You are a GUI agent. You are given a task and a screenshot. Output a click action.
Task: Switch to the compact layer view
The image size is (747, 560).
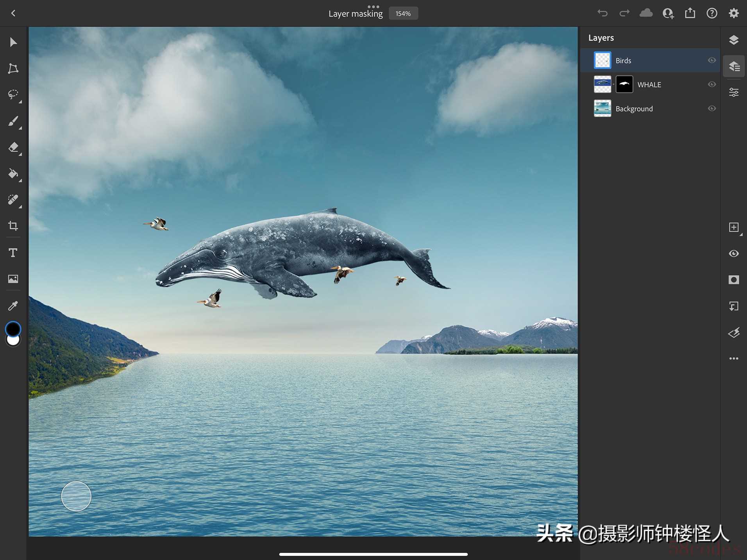click(733, 40)
